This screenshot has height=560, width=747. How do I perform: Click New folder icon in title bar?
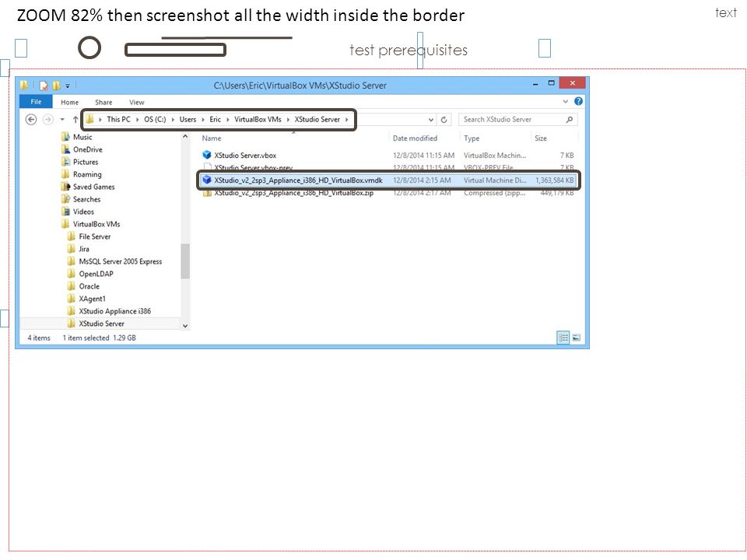point(57,86)
